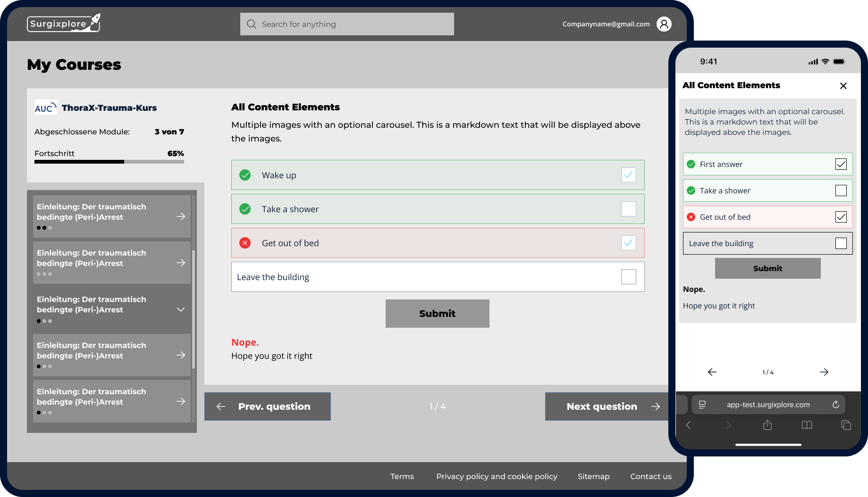This screenshot has height=497, width=868.
Task: Open the Terms footer link
Action: [x=402, y=476]
